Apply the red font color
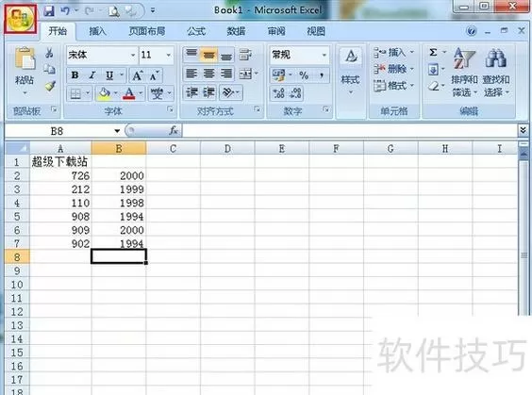Image resolution: width=532 pixels, height=395 pixels. coord(129,93)
